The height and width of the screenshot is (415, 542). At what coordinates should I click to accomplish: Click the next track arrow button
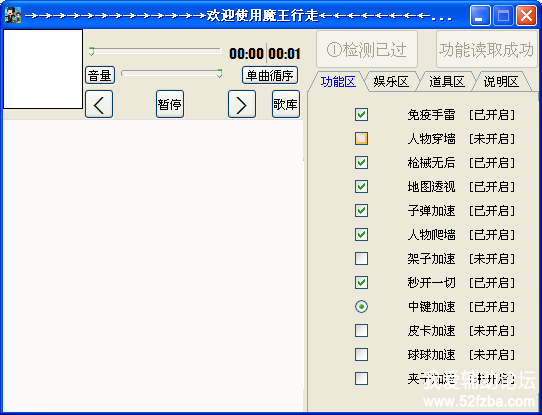coord(242,104)
